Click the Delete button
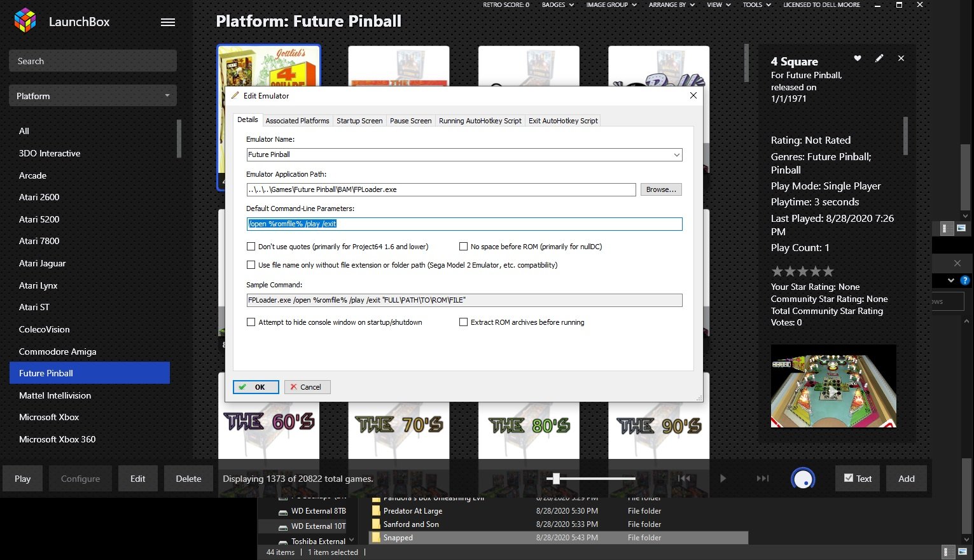 (x=188, y=479)
